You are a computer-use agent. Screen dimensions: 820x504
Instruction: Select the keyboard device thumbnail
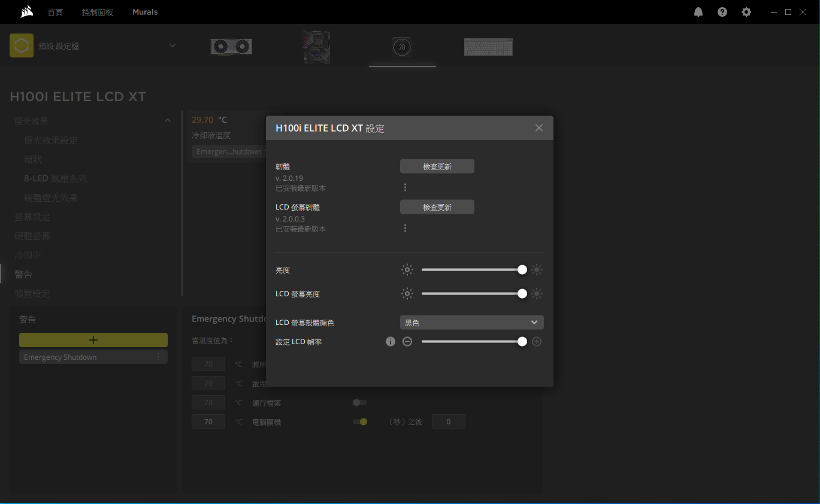pos(488,47)
